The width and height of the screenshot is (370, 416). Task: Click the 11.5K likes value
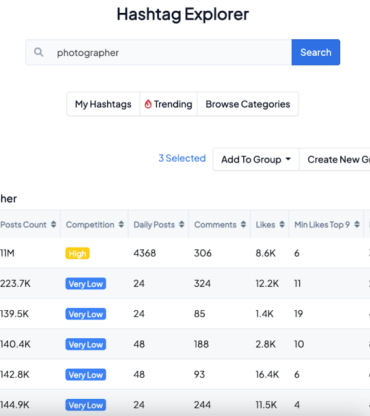click(x=266, y=405)
